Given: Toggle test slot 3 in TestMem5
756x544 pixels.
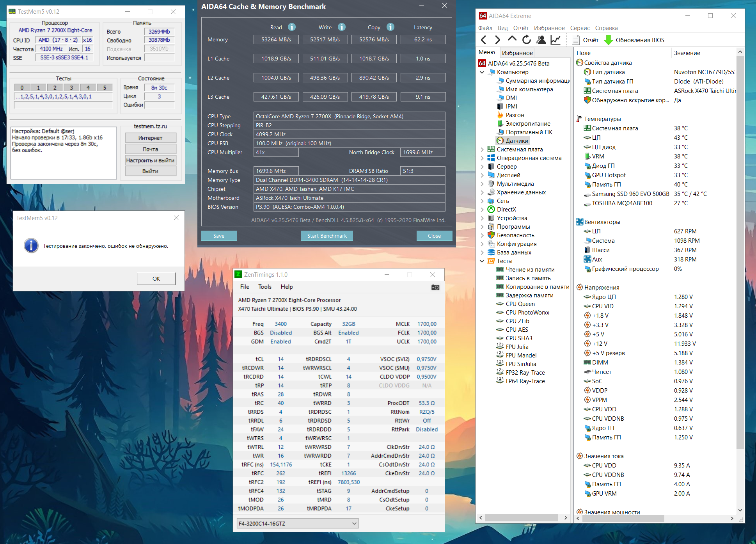Looking at the screenshot, I should click(x=71, y=87).
